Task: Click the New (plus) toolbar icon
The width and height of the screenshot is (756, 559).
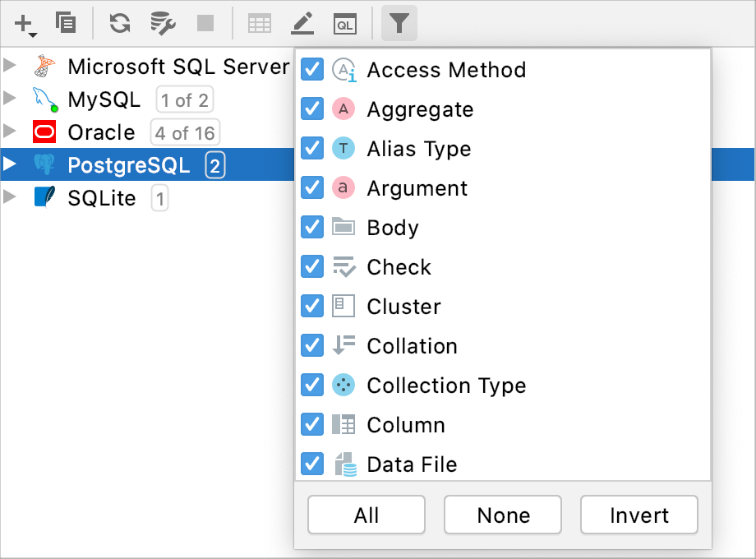Action: point(25,24)
